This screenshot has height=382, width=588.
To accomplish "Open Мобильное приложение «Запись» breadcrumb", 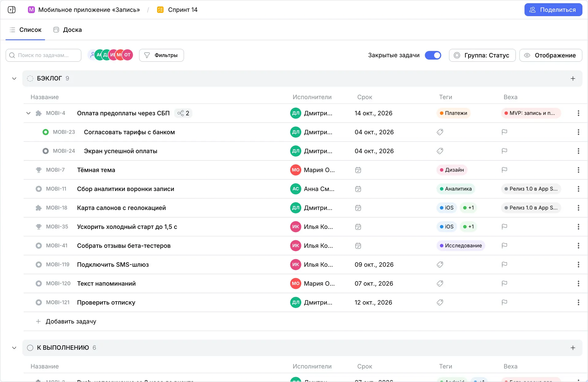I will [x=84, y=10].
